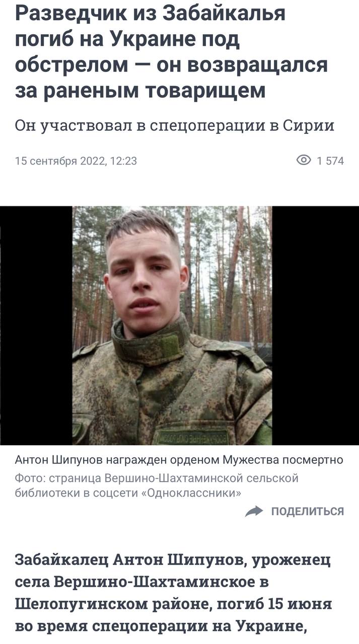The height and width of the screenshot is (644, 359).
Task: Click the word «Одноклассники» in the photo credit
Action: coord(193,493)
